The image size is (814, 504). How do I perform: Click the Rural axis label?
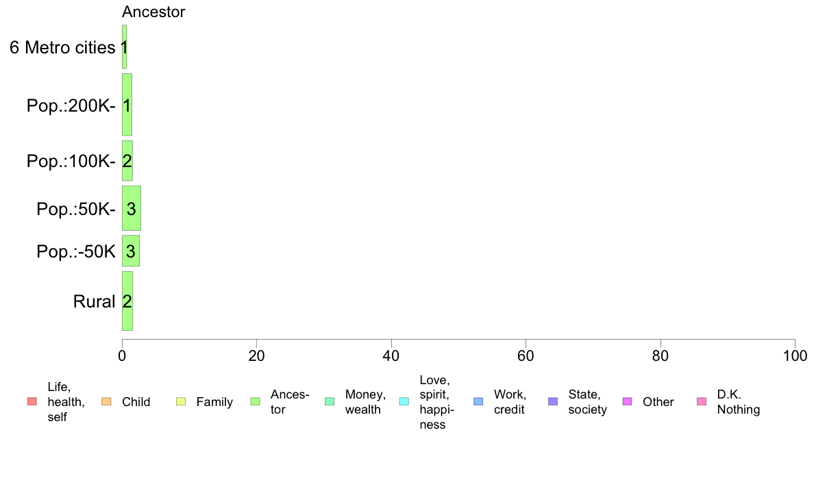(x=94, y=301)
